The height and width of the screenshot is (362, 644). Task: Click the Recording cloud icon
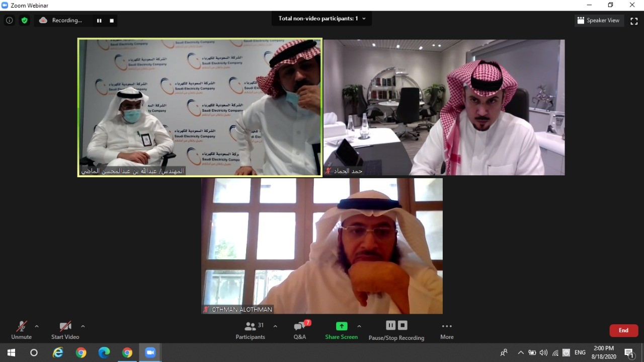(x=43, y=21)
